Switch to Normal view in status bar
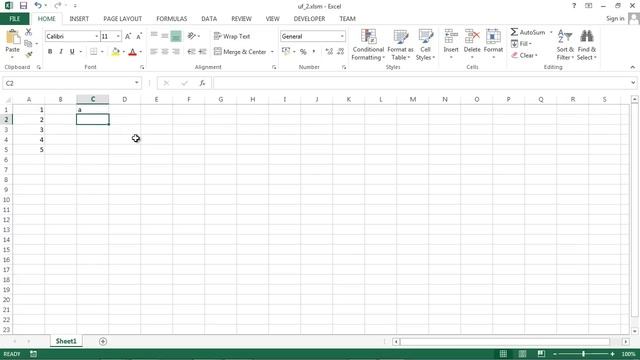 [503, 354]
